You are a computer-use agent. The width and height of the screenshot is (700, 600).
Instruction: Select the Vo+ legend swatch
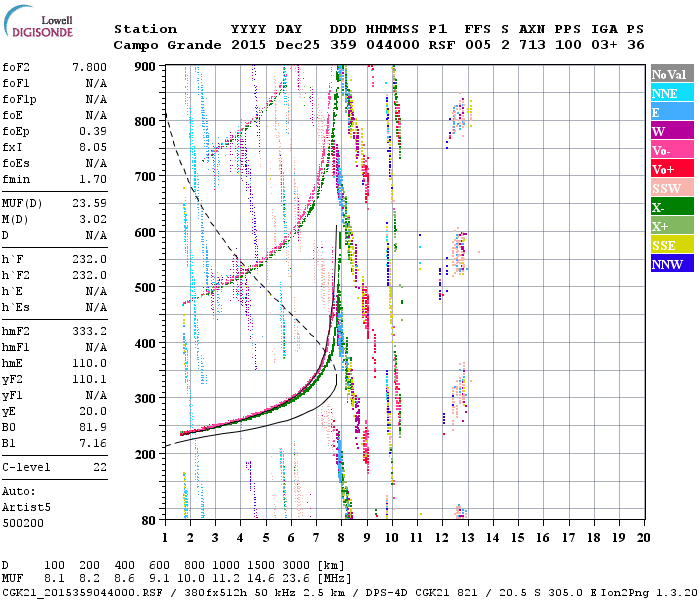pyautogui.click(x=672, y=169)
